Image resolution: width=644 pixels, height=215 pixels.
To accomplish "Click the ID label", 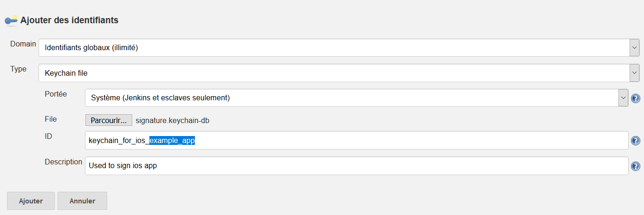I will (48, 136).
